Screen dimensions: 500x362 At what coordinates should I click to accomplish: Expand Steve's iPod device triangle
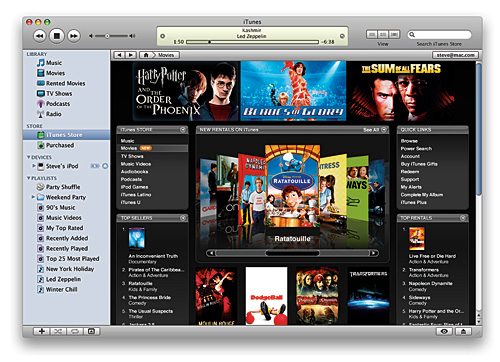click(x=34, y=166)
